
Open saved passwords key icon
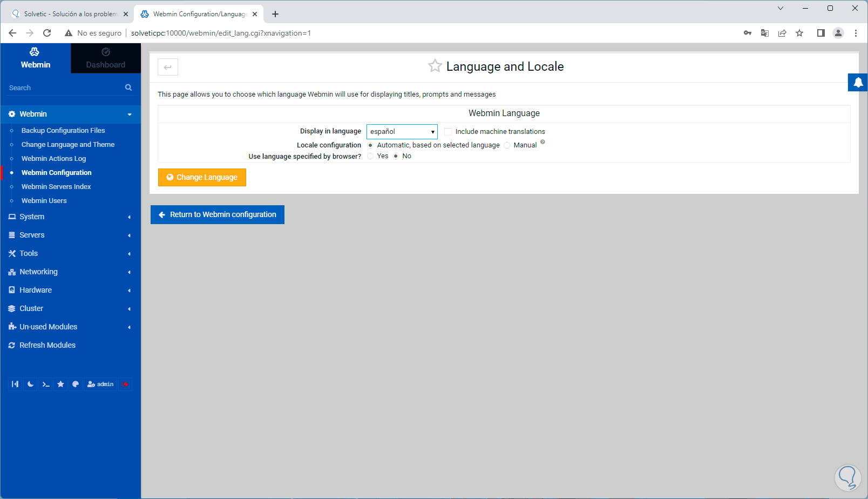[x=748, y=33]
